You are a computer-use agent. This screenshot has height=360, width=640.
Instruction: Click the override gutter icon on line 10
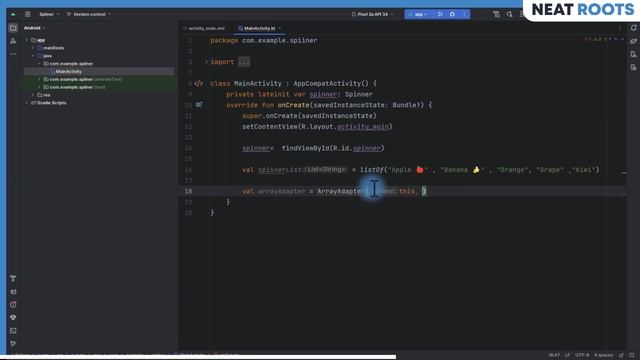[199, 105]
